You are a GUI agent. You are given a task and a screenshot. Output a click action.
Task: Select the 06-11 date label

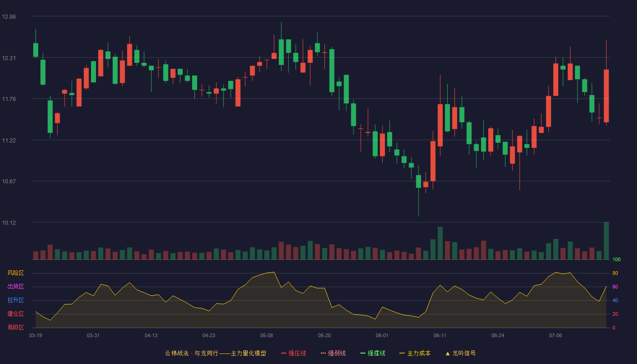pos(440,335)
